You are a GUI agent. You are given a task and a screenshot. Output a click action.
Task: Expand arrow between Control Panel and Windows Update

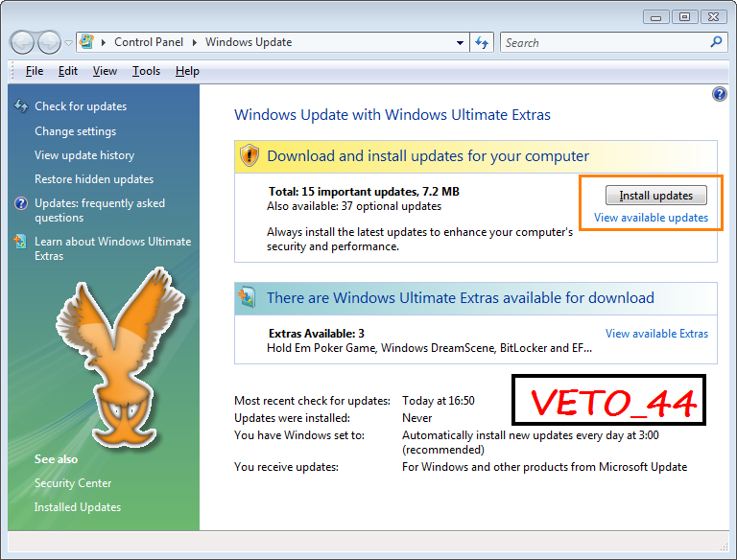pos(195,42)
